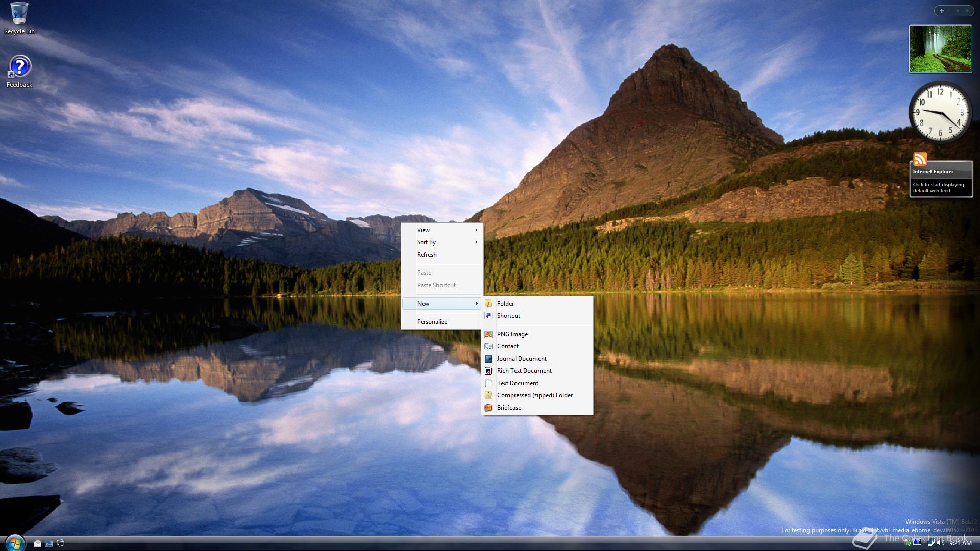Click the Windows Start orb
The width and height of the screenshot is (980, 551).
[x=14, y=543]
